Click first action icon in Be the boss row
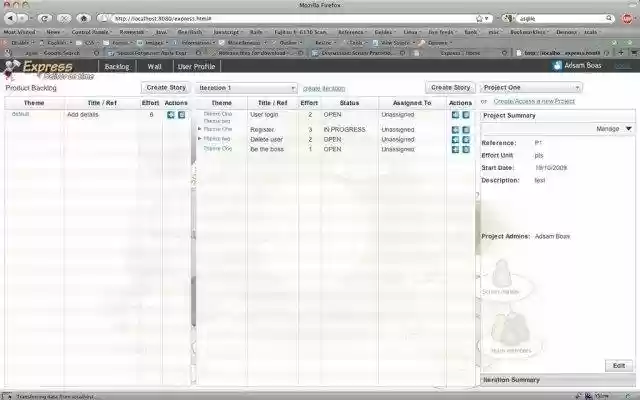640x400 pixels. pos(456,149)
